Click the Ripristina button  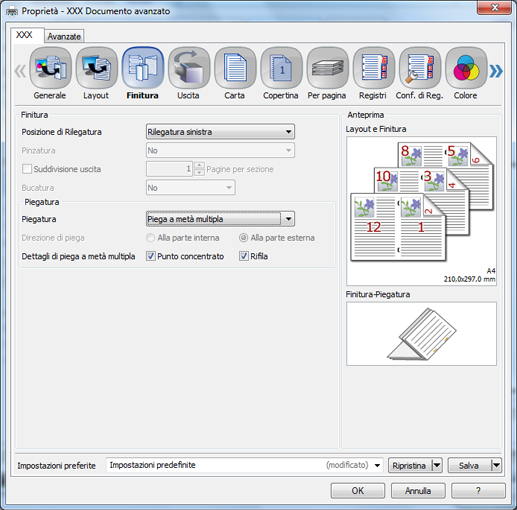tap(409, 465)
